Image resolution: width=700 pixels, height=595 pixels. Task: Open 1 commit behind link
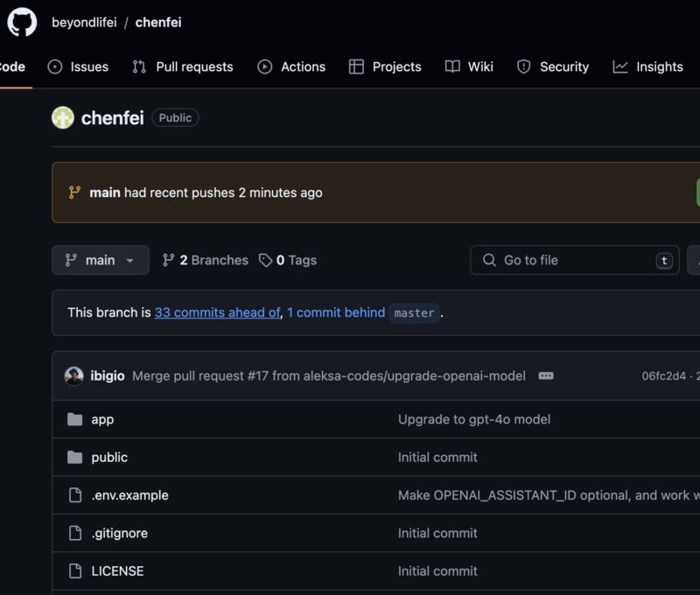pyautogui.click(x=336, y=312)
